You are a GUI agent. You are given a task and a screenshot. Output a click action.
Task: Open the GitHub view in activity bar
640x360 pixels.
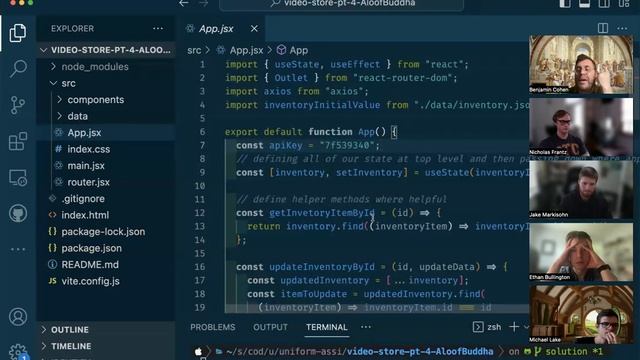click(x=18, y=213)
